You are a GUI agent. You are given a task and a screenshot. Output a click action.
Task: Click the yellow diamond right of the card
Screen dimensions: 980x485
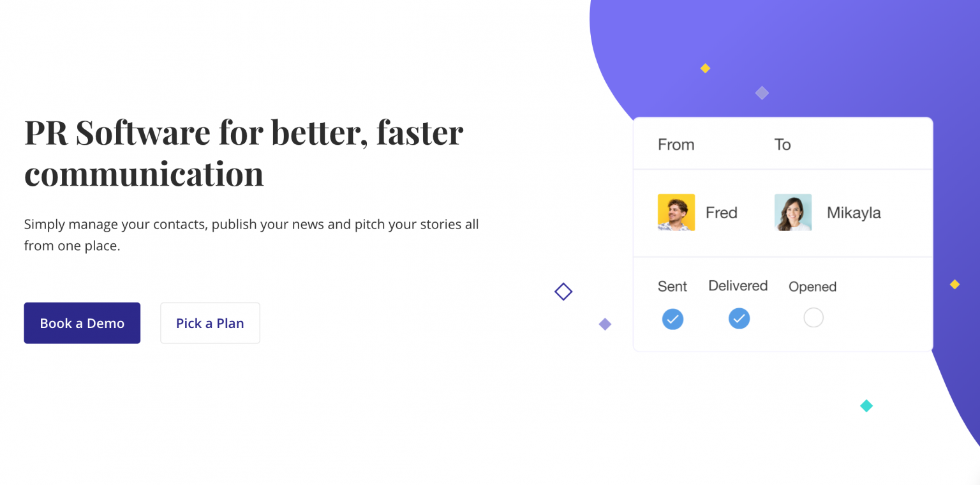(954, 285)
